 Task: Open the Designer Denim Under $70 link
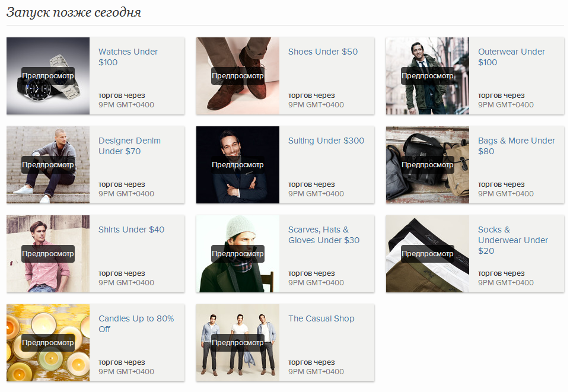129,146
